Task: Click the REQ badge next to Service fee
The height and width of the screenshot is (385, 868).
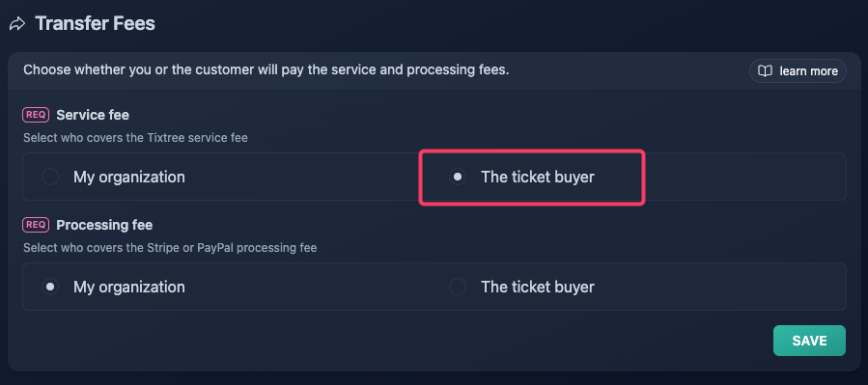Action: [x=36, y=115]
